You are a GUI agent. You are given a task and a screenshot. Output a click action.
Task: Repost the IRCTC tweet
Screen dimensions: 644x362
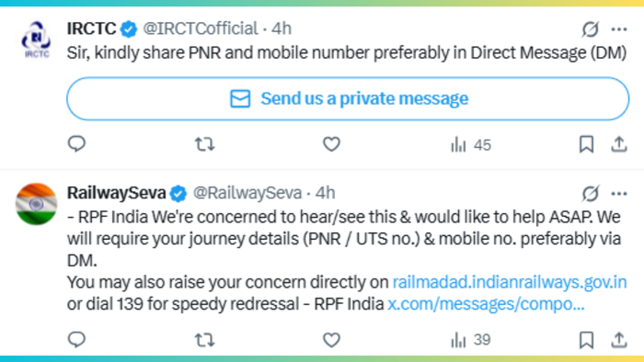pos(204,144)
